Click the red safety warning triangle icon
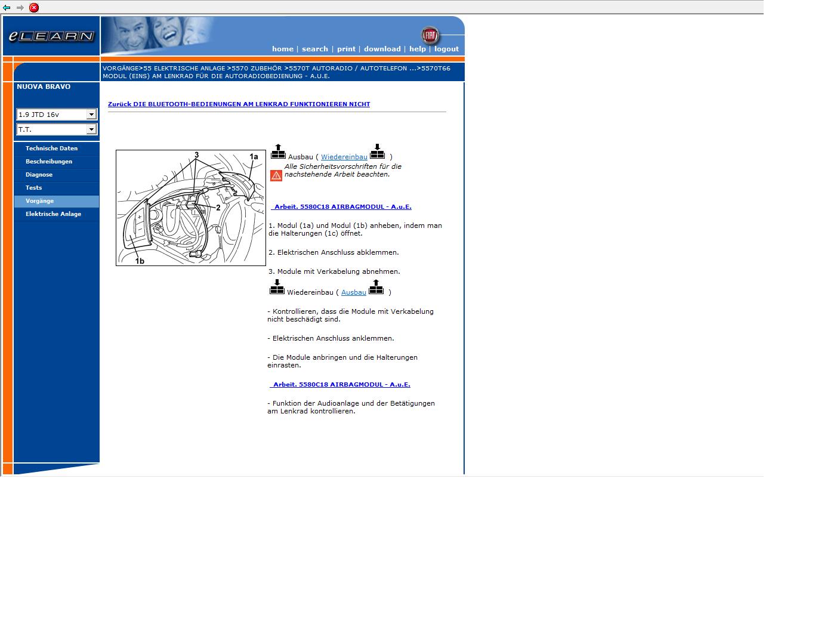Screen dimensions: 840x630 [x=276, y=175]
